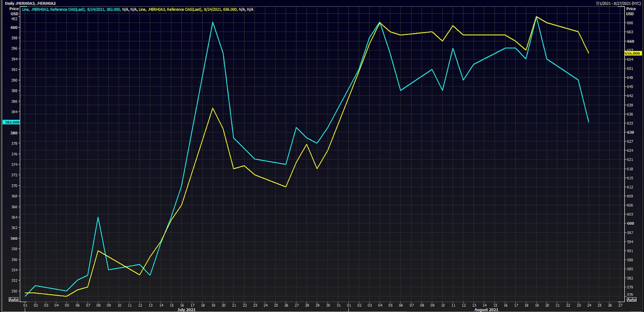Click the 630 value on right axis
This screenshot has height=312, width=644.
[x=630, y=132]
